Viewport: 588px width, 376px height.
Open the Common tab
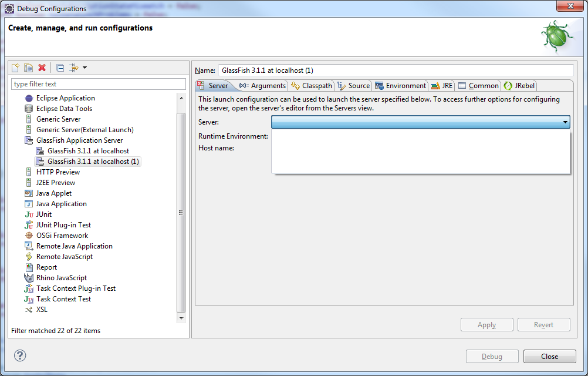(478, 86)
